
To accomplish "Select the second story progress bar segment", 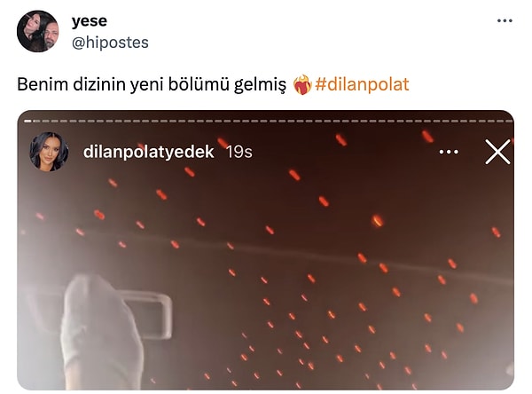I will click(x=36, y=121).
